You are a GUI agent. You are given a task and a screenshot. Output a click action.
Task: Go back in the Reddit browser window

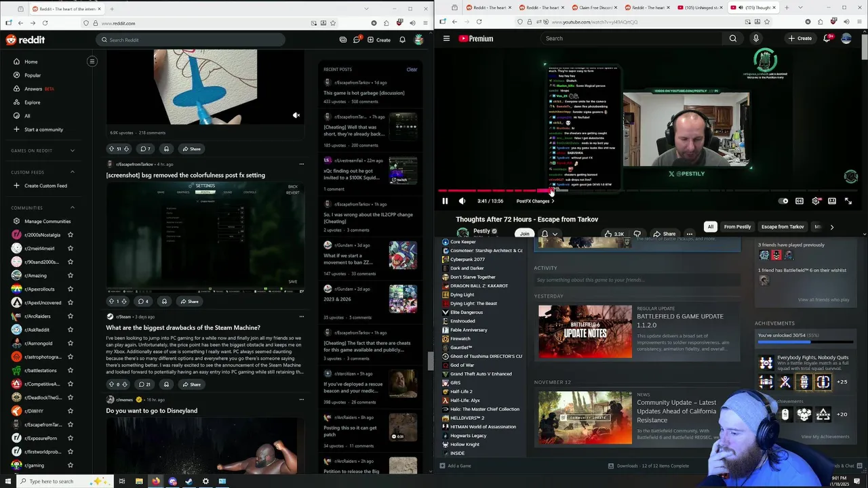(20, 23)
